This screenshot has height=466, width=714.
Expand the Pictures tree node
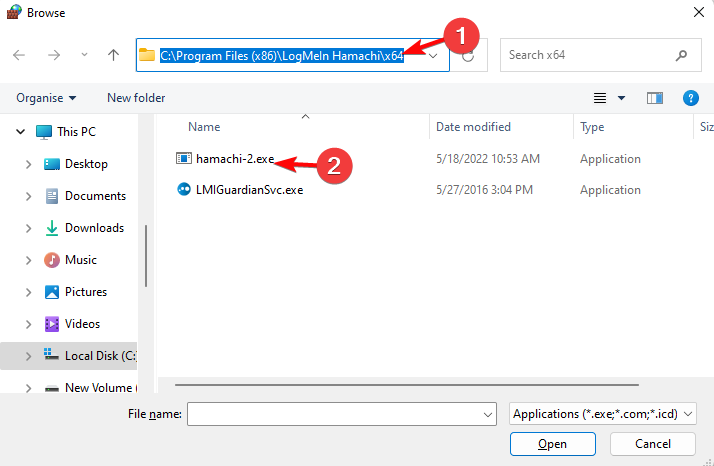28,292
